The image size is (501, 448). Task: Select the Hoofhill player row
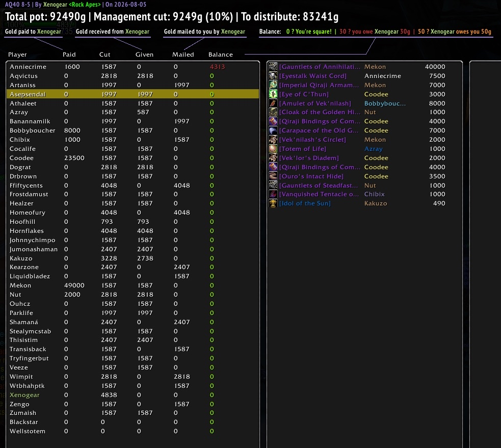click(x=133, y=221)
